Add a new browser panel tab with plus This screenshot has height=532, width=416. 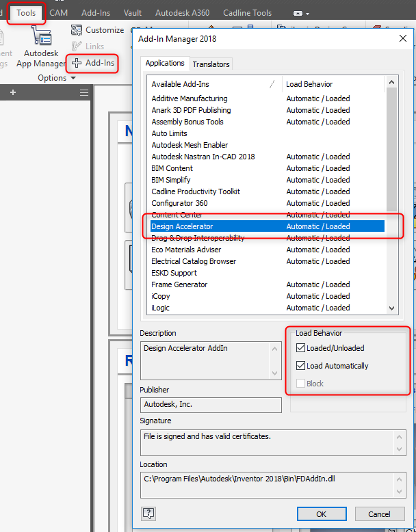coord(13,92)
